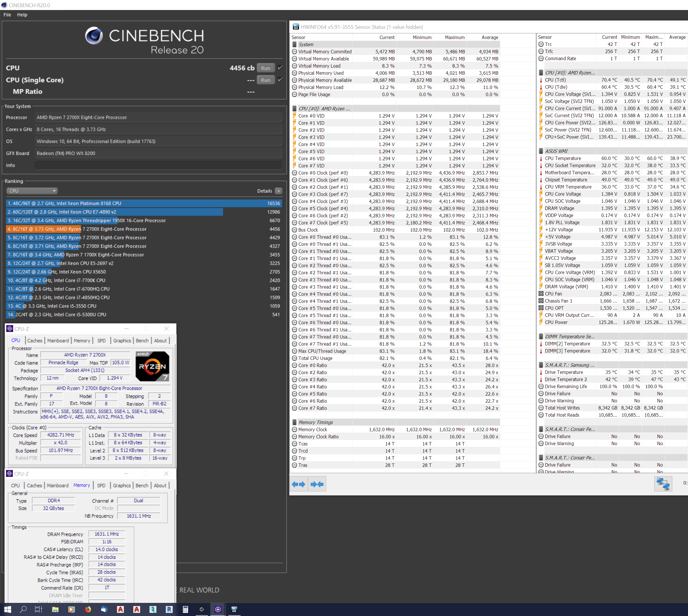Open the CPU ranking dropdown

[x=32, y=191]
